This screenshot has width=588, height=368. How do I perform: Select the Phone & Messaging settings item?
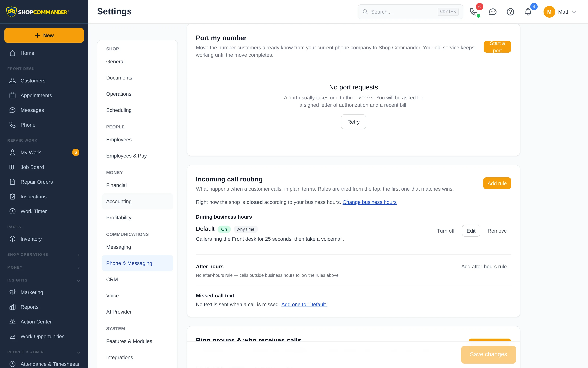coord(137,263)
